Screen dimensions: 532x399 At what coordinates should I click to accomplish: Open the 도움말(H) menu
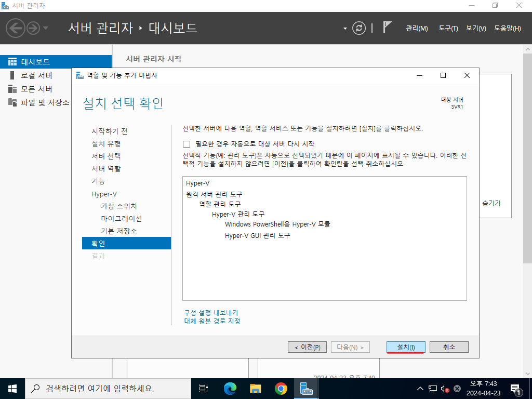coord(508,29)
